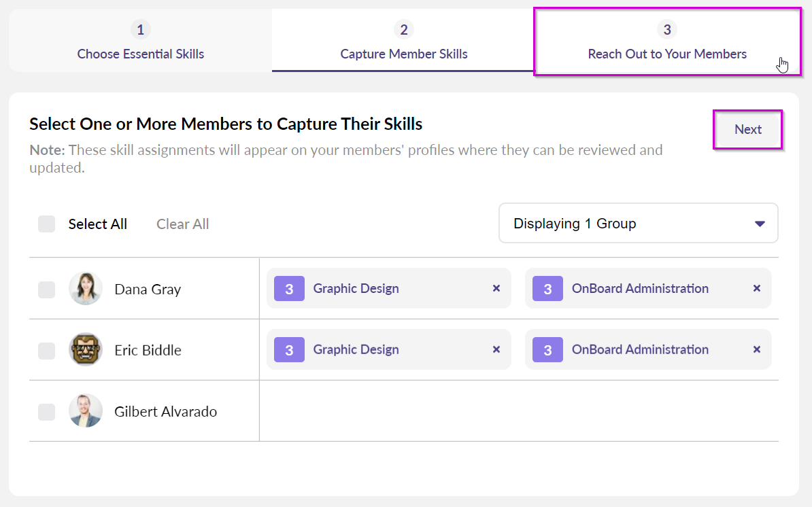Click Gilbert Alvarado's profile avatar
The width and height of the screenshot is (812, 507).
tap(86, 411)
